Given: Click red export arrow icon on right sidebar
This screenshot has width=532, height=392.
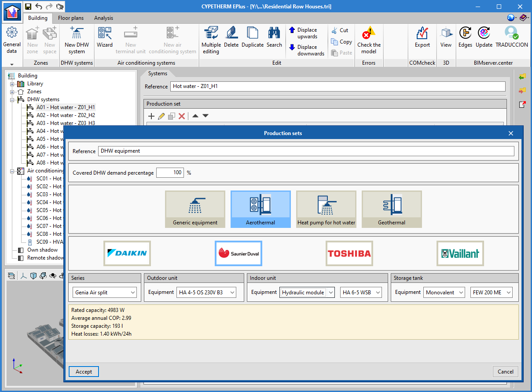Looking at the screenshot, I should point(522,91).
